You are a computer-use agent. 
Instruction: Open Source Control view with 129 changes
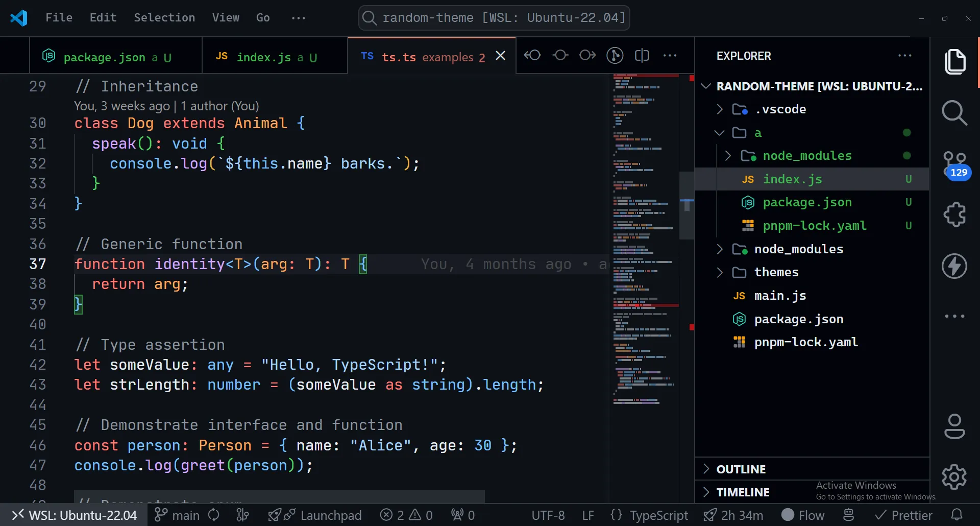[x=955, y=165]
